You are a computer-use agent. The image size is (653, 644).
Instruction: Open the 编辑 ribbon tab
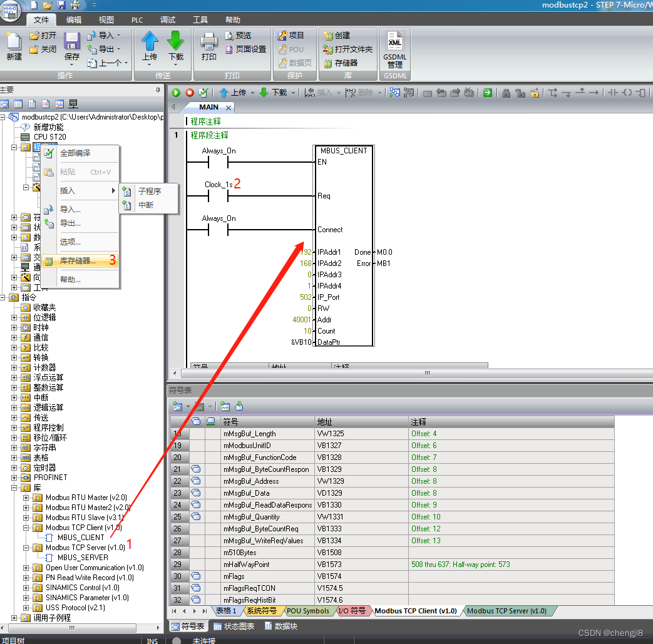[x=74, y=19]
